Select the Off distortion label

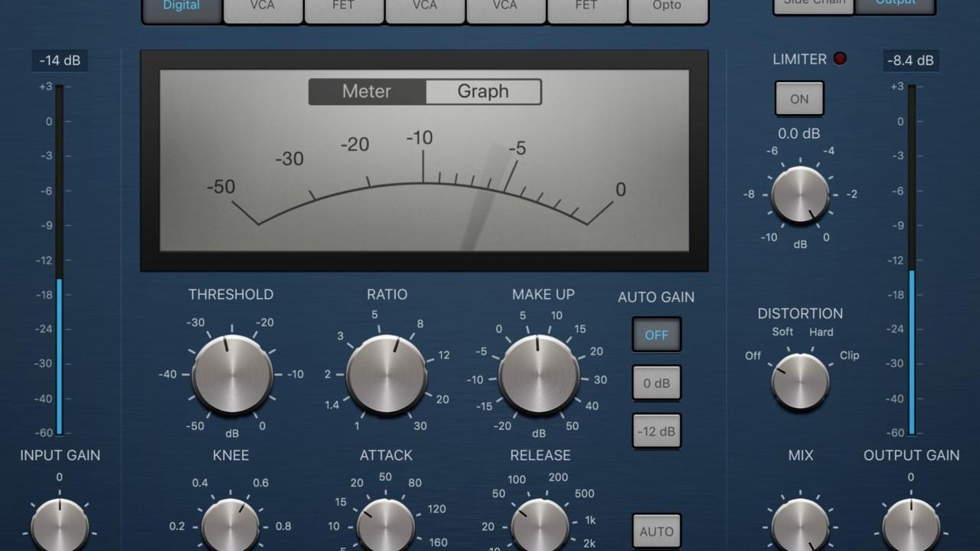coord(753,356)
